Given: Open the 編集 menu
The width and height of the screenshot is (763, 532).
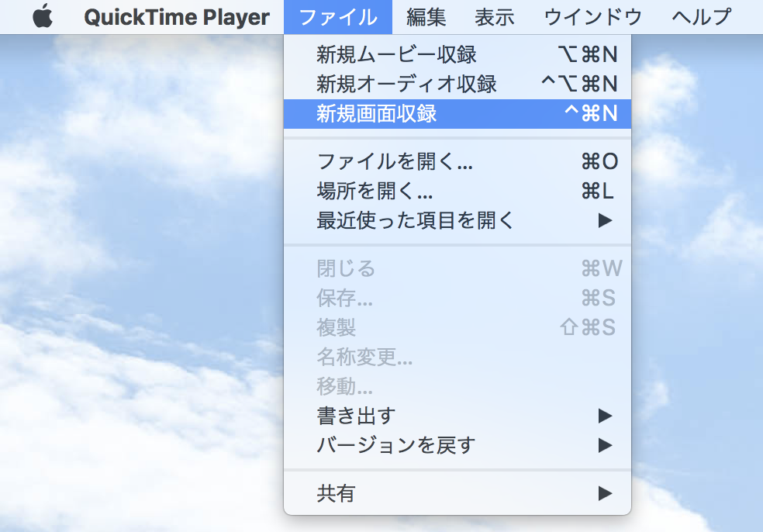Looking at the screenshot, I should (426, 17).
